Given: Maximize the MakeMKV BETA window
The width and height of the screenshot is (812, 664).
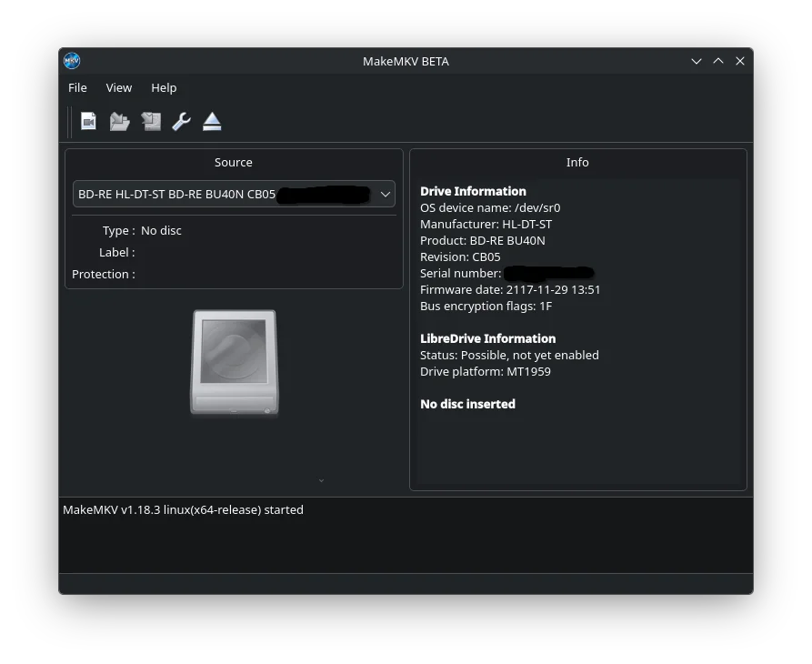Looking at the screenshot, I should 718,61.
